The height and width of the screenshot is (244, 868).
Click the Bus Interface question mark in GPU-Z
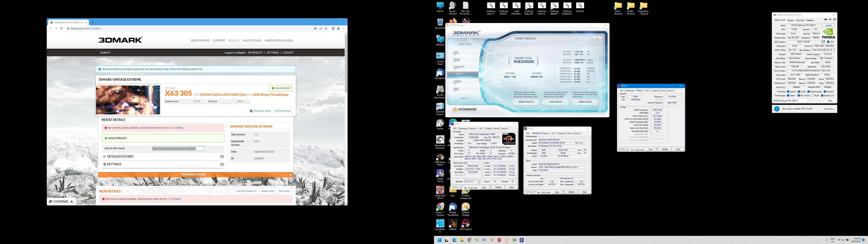[x=834, y=50]
